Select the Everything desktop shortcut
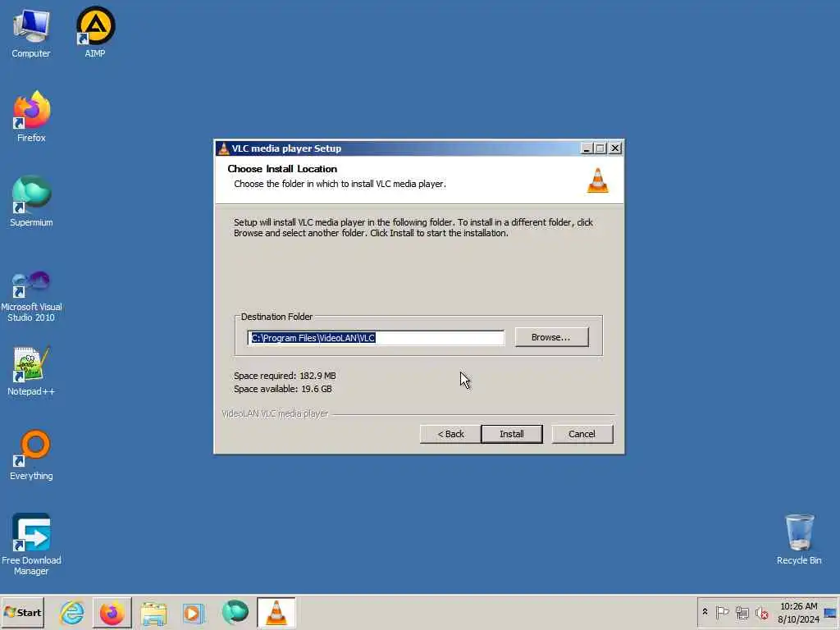 [x=31, y=455]
